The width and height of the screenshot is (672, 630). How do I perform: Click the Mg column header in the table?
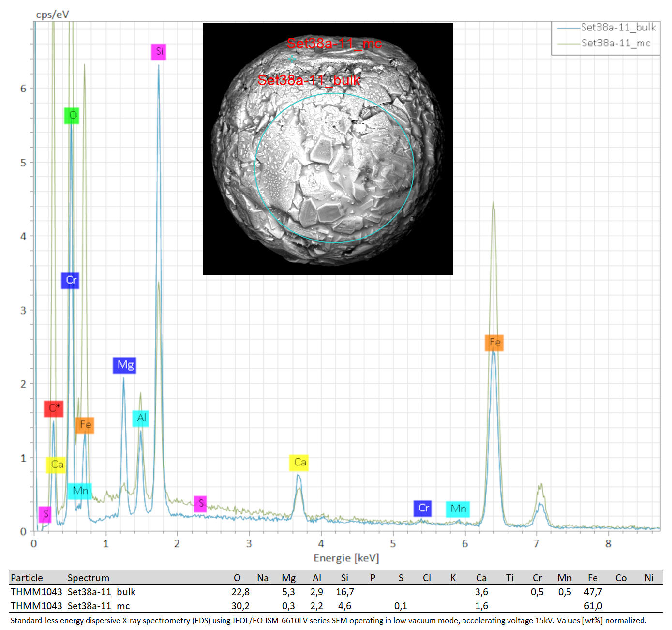pyautogui.click(x=289, y=578)
